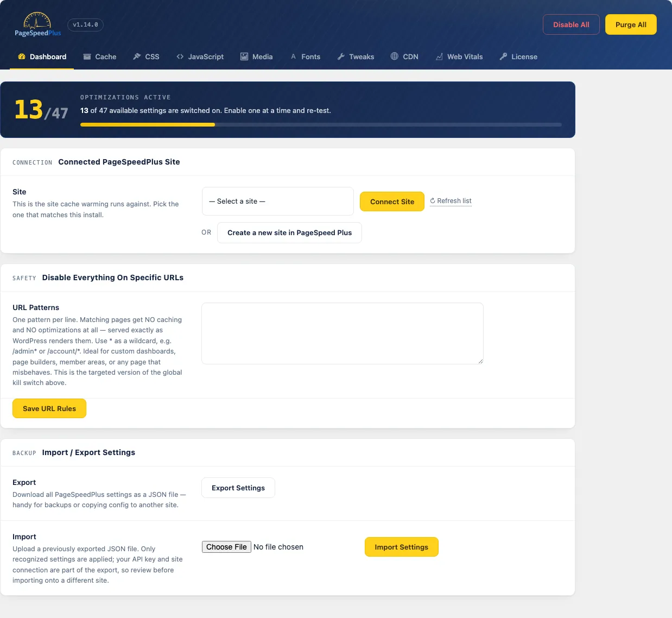Click the Connected PageSpeedPlus Site heading
The image size is (672, 618).
coord(119,162)
